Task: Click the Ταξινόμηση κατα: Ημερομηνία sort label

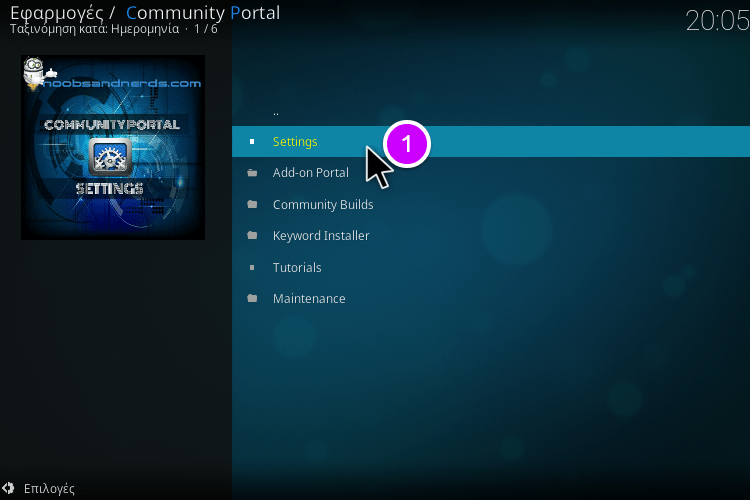Action: point(94,29)
